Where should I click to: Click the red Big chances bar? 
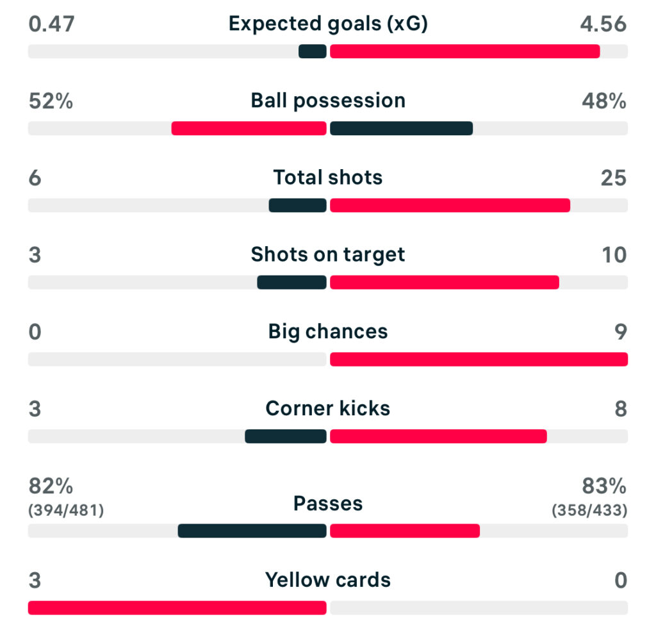tap(479, 359)
